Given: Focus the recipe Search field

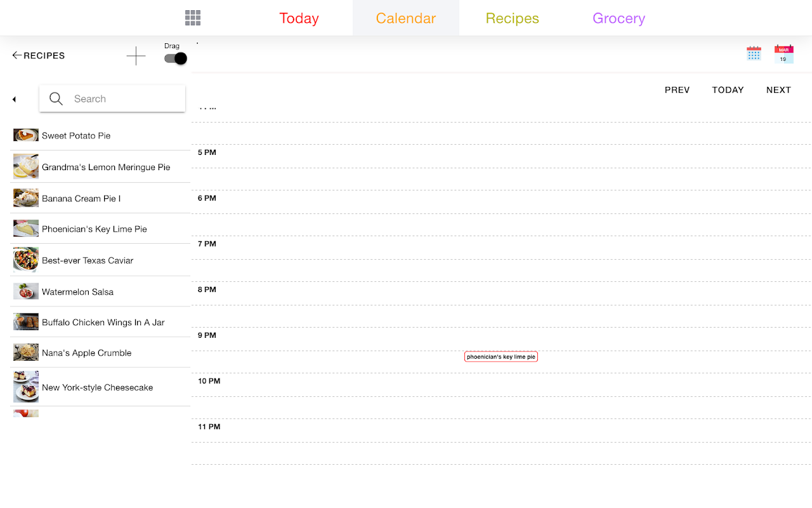Looking at the screenshot, I should click(x=112, y=98).
